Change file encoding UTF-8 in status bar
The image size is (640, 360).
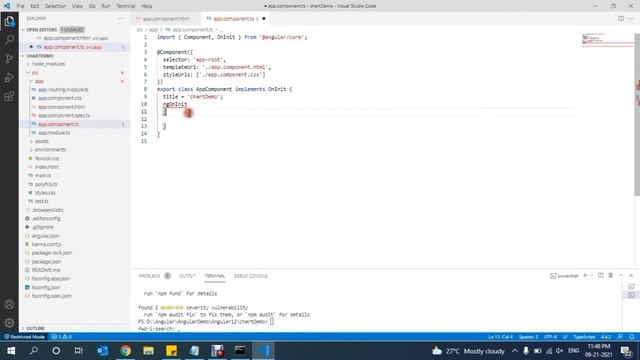550,337
